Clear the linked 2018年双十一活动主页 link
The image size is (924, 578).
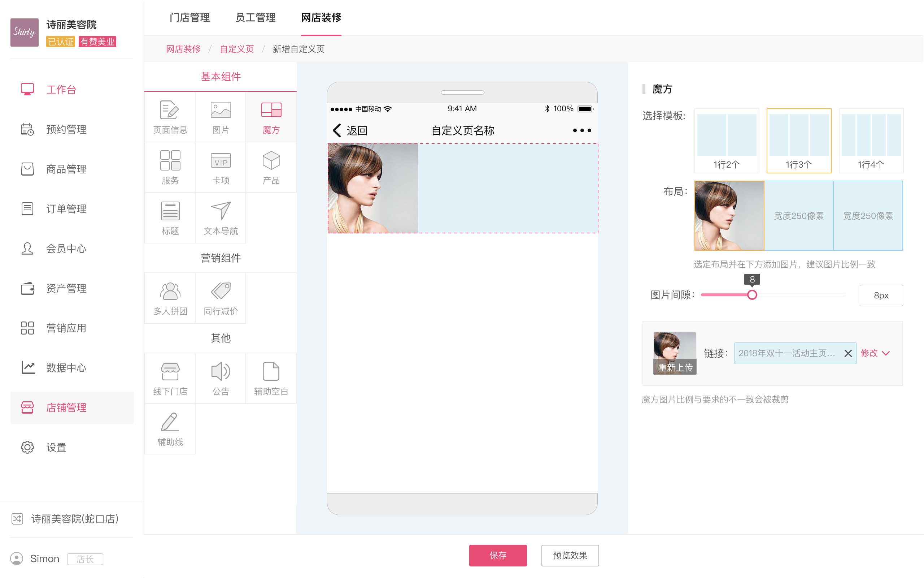pyautogui.click(x=847, y=353)
